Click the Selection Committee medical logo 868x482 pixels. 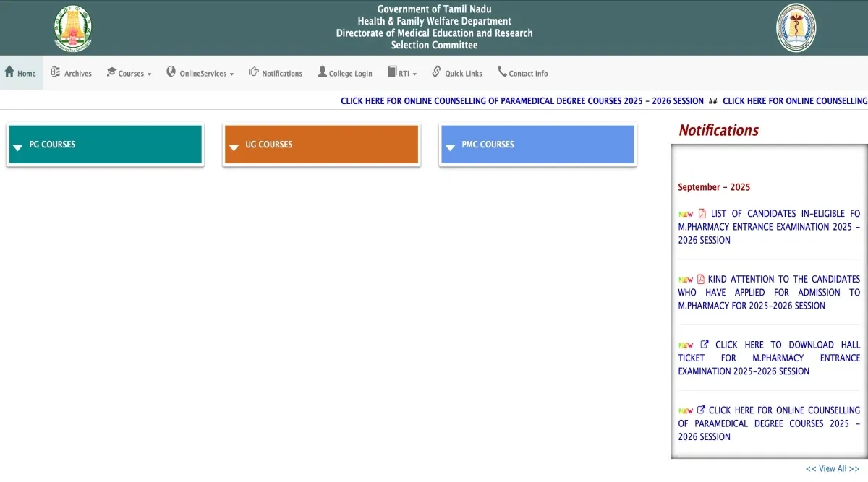click(x=796, y=27)
